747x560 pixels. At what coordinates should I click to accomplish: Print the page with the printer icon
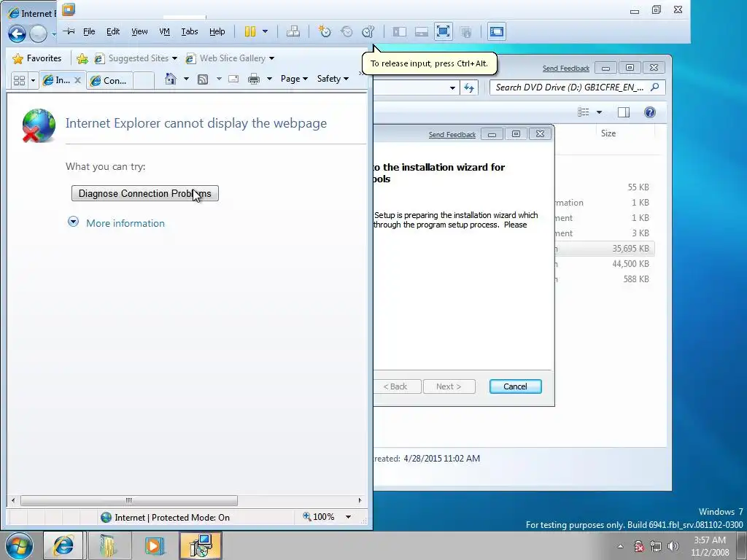[x=254, y=79]
